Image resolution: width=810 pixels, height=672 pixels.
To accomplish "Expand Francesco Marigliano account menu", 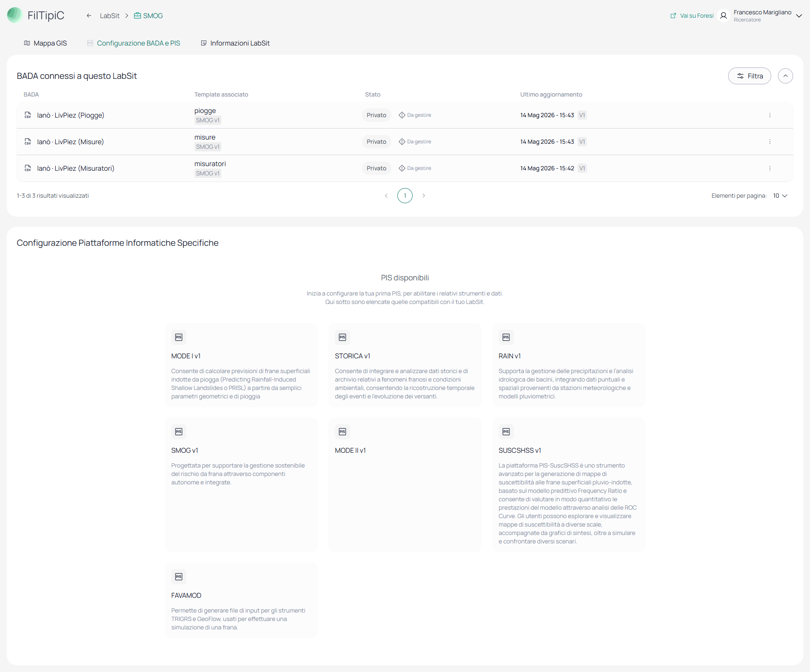I will (799, 16).
